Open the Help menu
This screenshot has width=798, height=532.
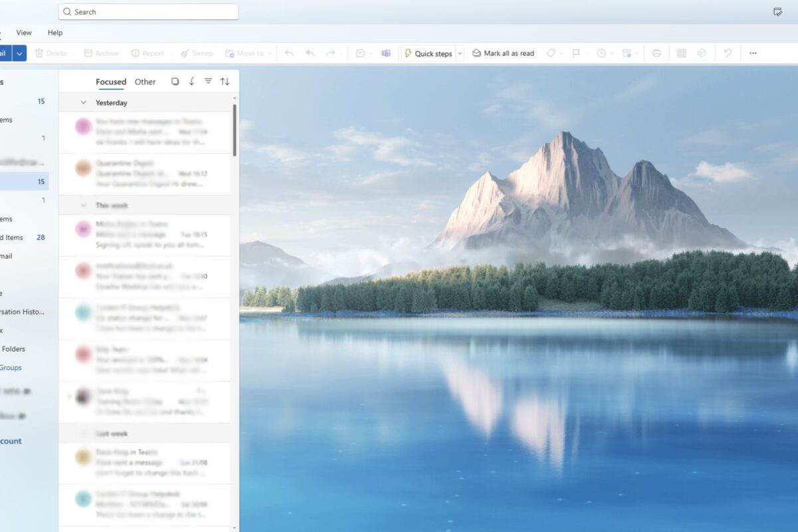click(55, 33)
